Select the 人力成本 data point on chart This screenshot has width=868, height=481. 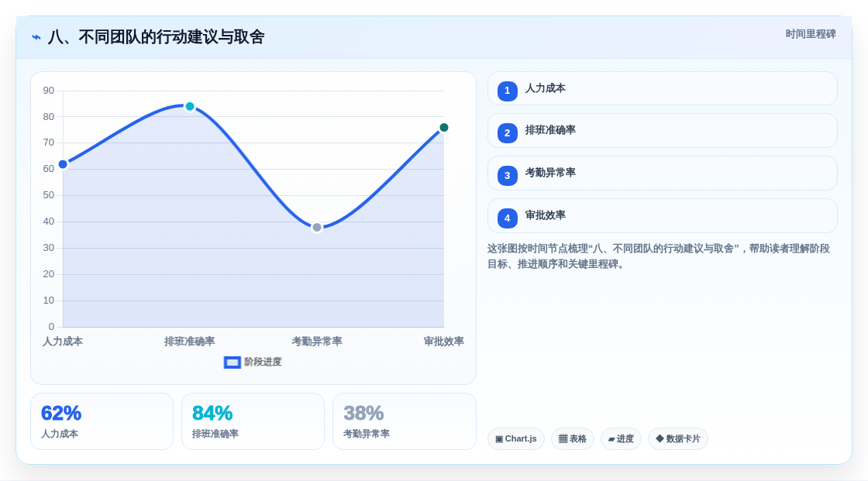point(63,164)
